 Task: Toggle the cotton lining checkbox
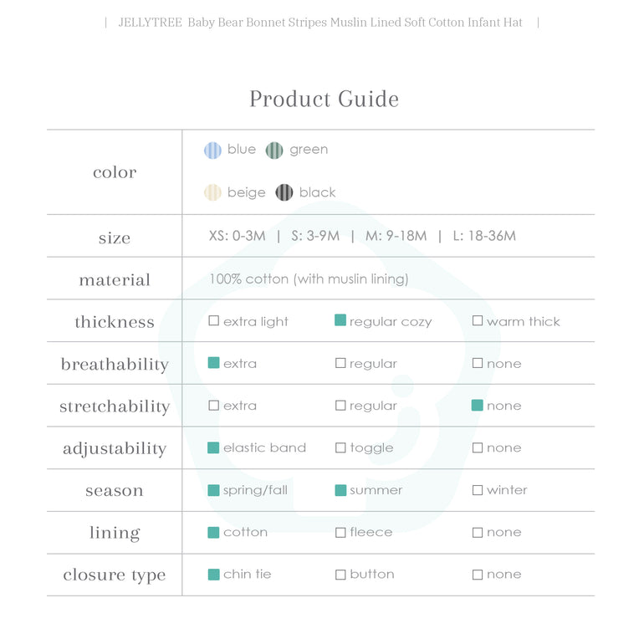[214, 532]
